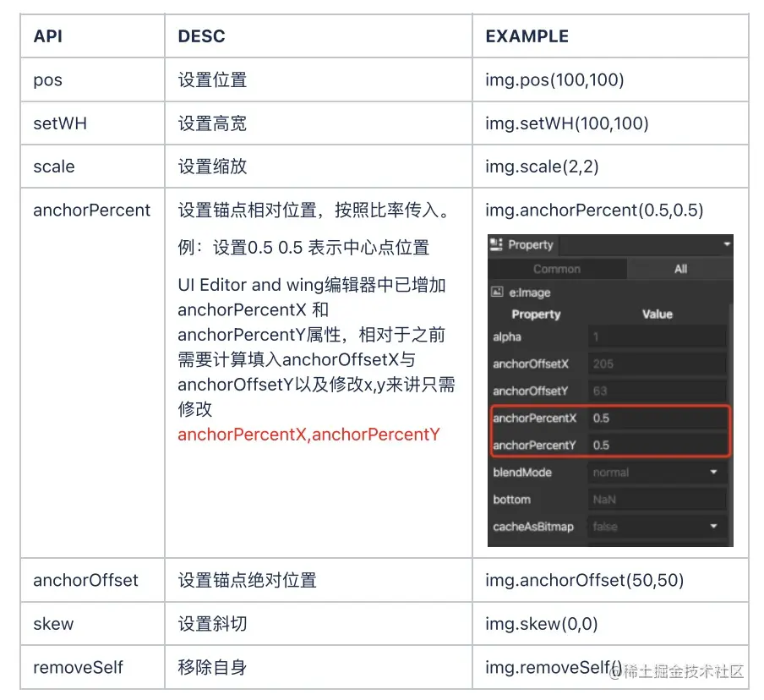Click the bottom property label
This screenshot has width=764, height=700.
point(511,500)
